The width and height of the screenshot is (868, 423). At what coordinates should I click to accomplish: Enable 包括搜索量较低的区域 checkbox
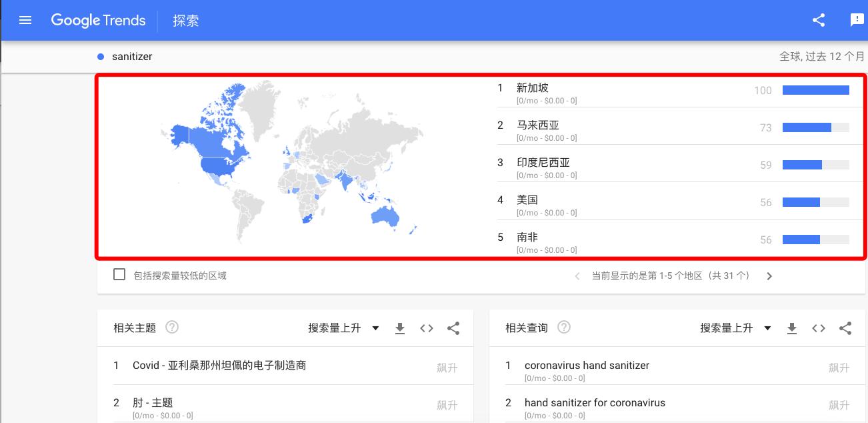point(119,274)
